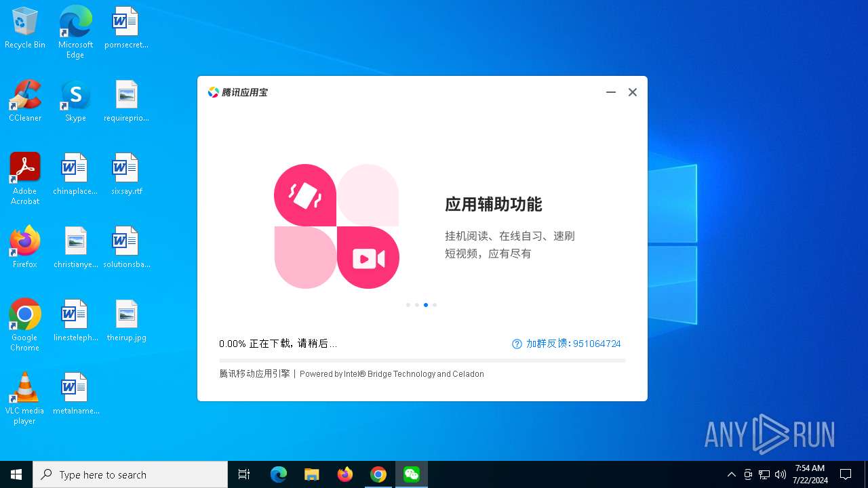Click the pink video camera illustration
The image size is (868, 488).
click(368, 258)
